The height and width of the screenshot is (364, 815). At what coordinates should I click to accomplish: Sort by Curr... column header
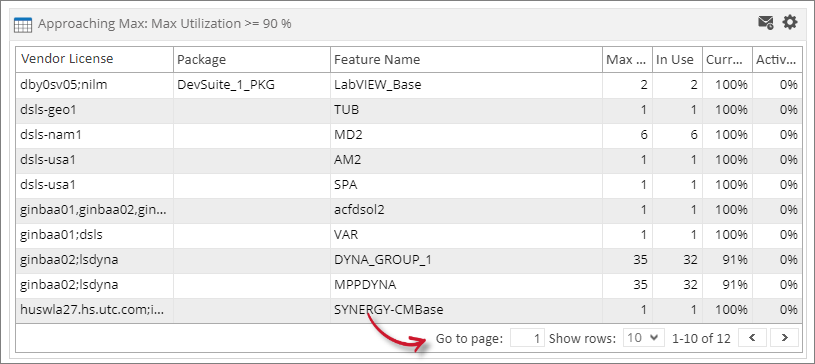728,59
